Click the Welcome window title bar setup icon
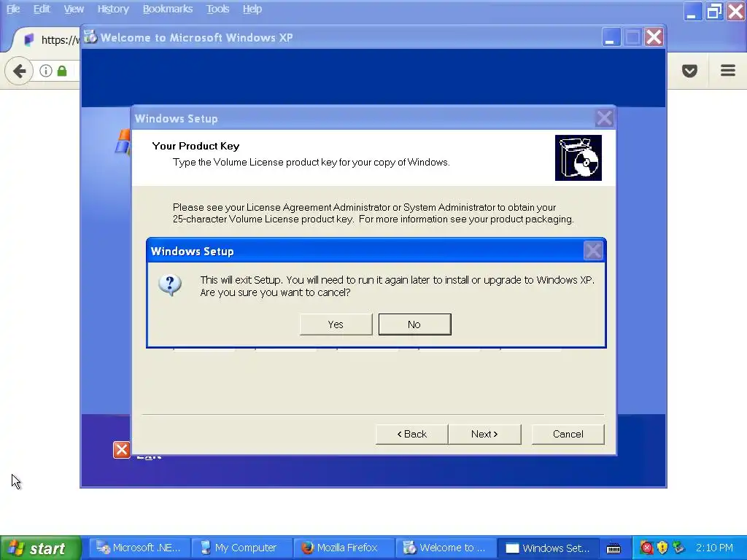The image size is (747, 560). point(90,36)
